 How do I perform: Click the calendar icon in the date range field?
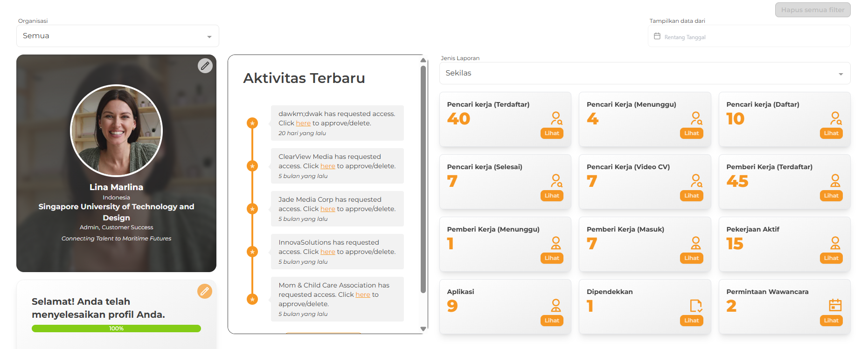657,36
